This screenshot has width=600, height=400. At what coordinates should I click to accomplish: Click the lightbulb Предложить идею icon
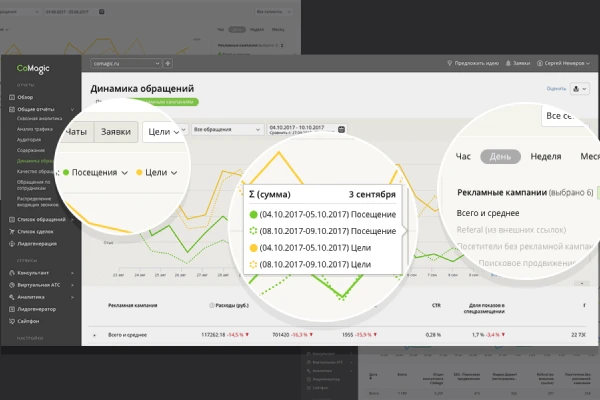pyautogui.click(x=450, y=63)
